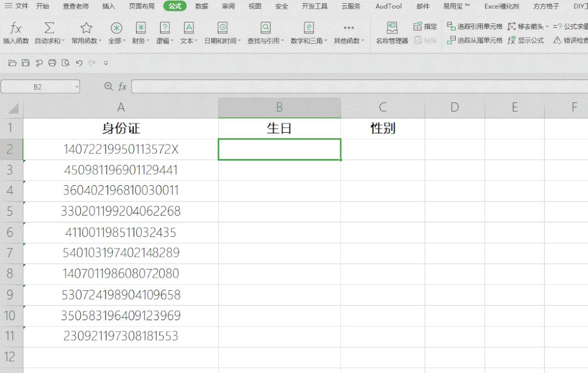This screenshot has height=373, width=588.
Task: Click the 指定 Create Names button
Action: (424, 25)
